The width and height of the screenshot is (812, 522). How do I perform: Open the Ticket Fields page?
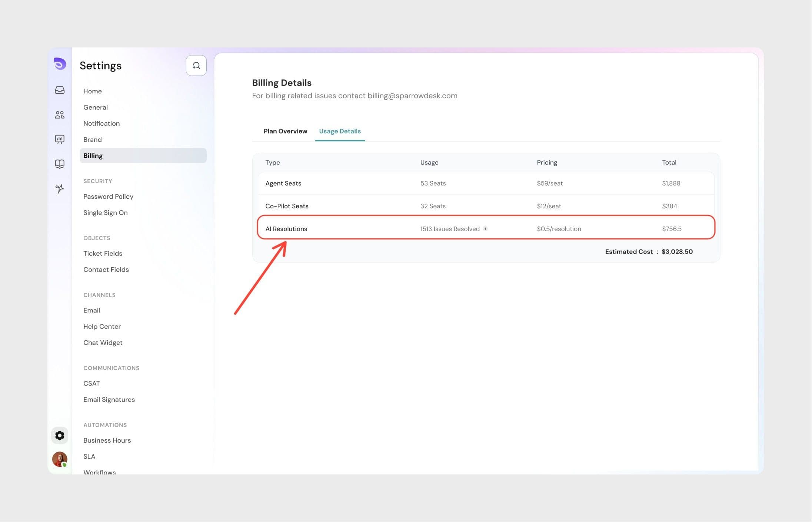click(103, 254)
